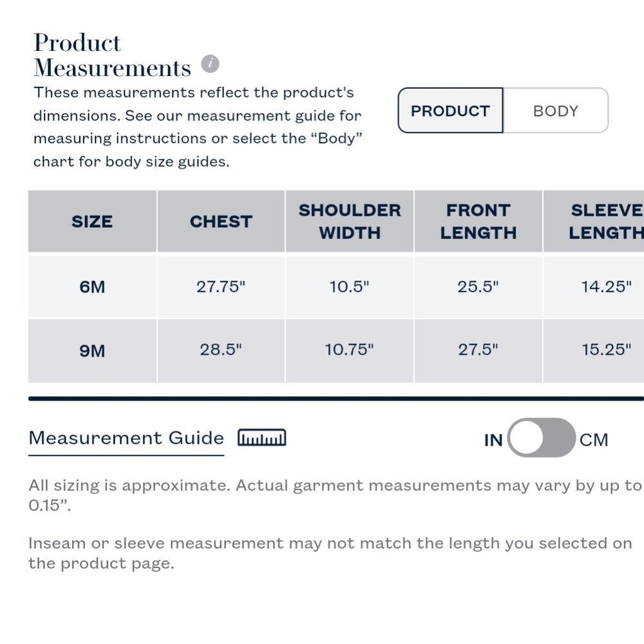Click the SIZE column header
This screenshot has width=644, height=644.
click(92, 222)
